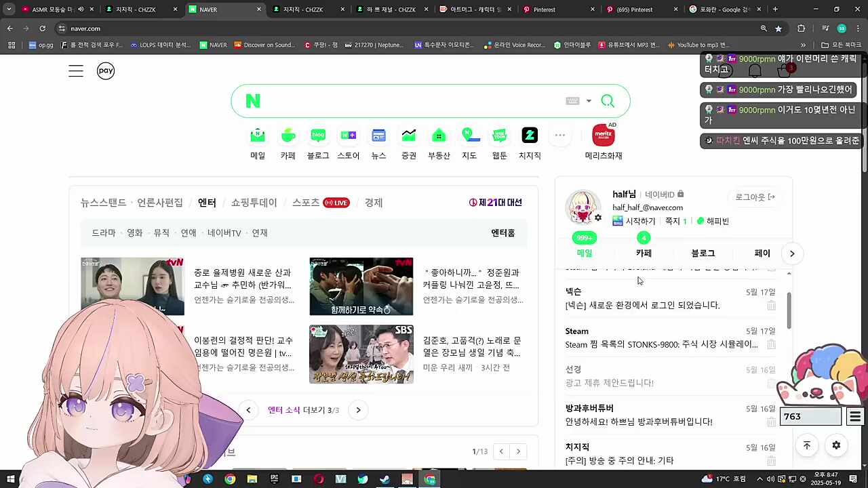Switch to 메일 tab in profile panel
The width and height of the screenshot is (868, 488).
point(585,253)
